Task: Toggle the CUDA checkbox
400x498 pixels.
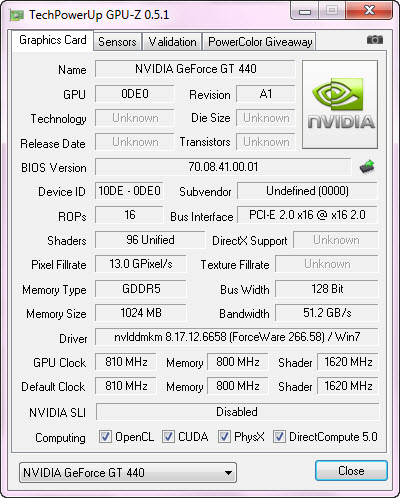Action: (x=168, y=437)
